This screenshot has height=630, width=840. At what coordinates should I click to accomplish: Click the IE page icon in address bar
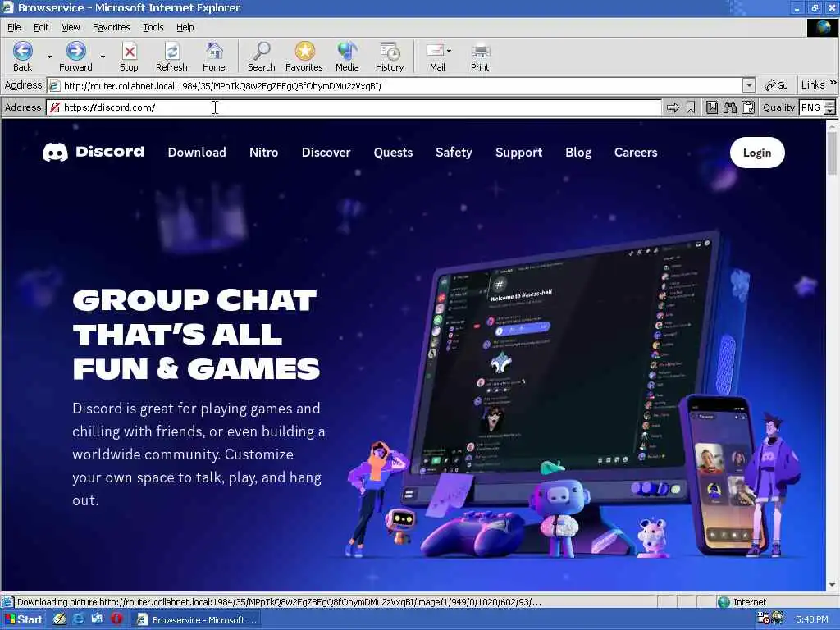point(54,85)
